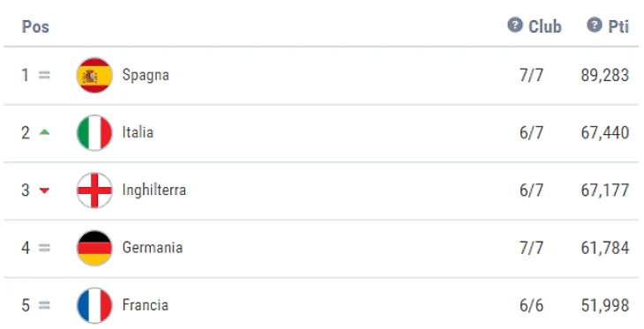Click the Pti column header
Viewport: 644px width, 329px height.
pyautogui.click(x=618, y=26)
